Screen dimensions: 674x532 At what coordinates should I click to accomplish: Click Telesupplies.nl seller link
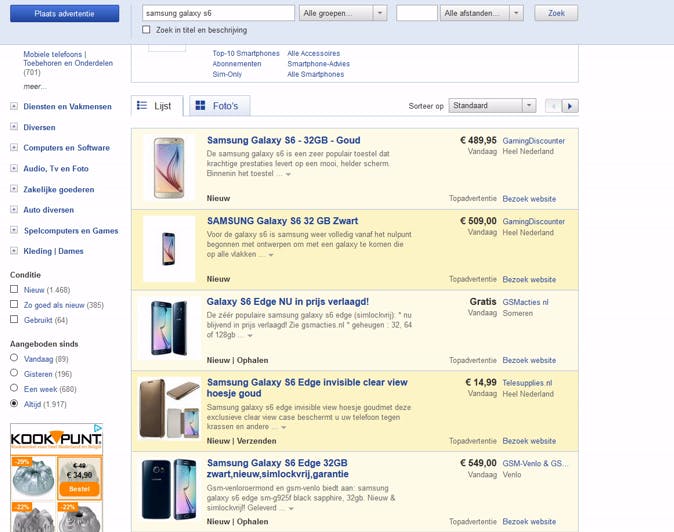coord(527,383)
